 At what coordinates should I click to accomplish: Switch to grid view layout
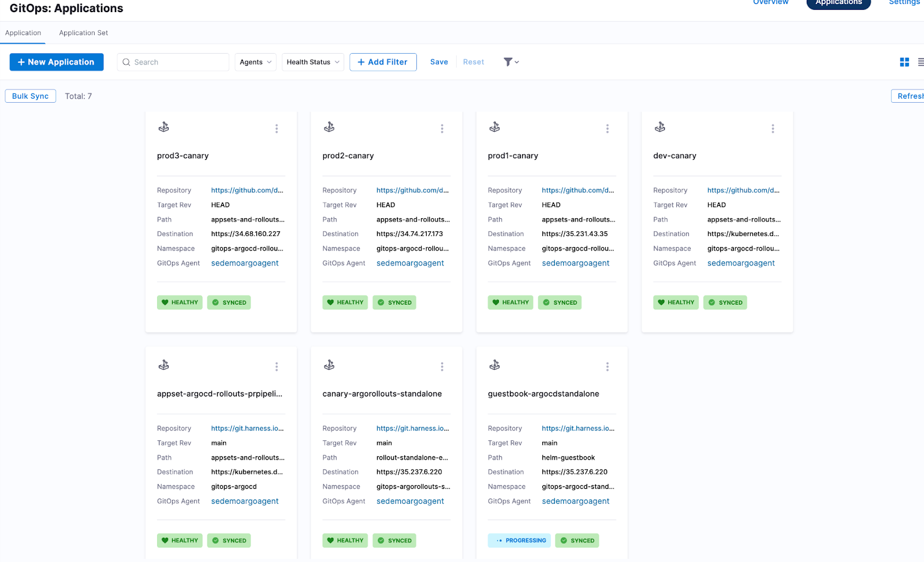(904, 62)
